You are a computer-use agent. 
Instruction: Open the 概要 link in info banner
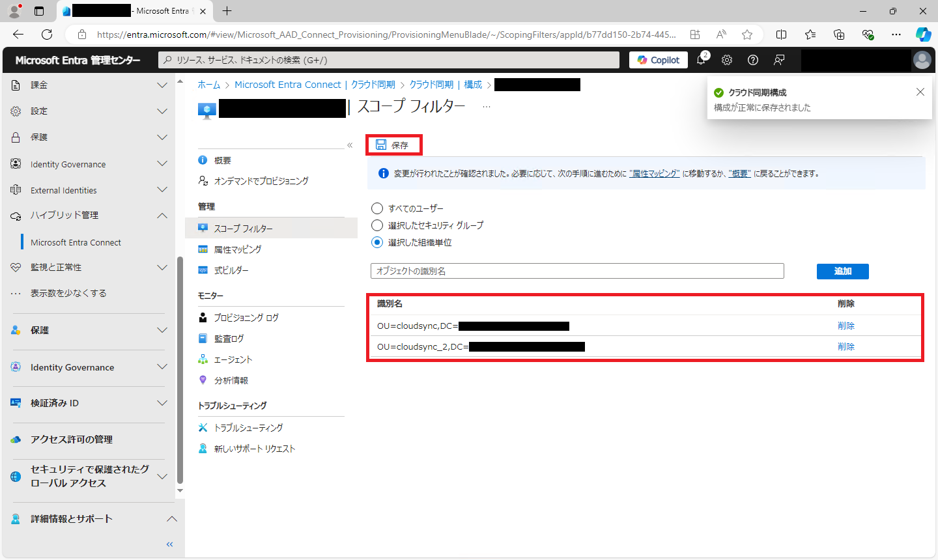[x=740, y=174]
